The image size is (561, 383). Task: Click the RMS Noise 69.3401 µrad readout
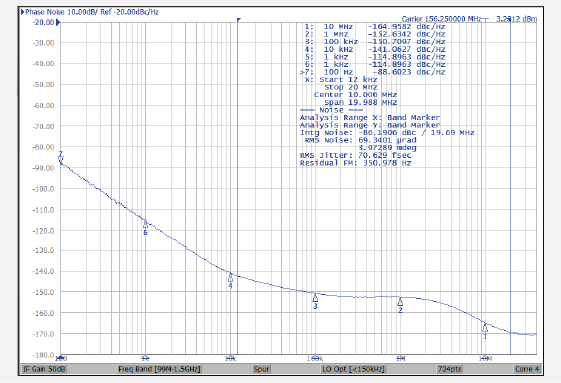click(x=360, y=140)
